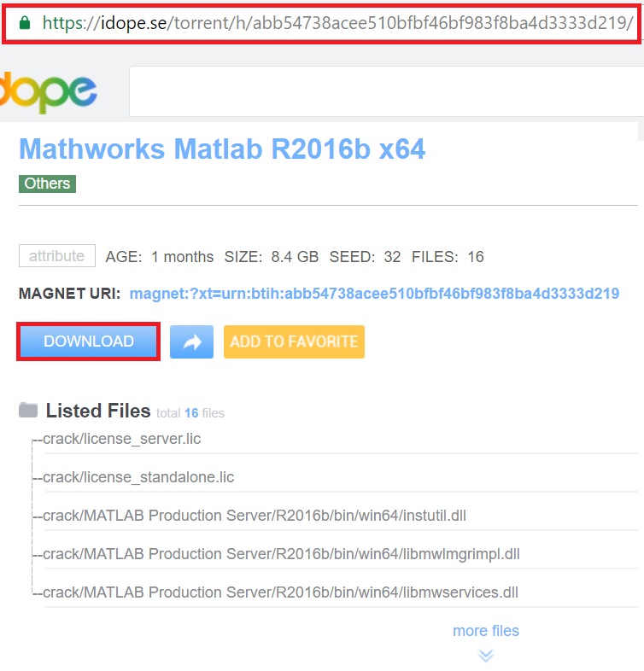This screenshot has height=671, width=644.
Task: Open the magnet URI link
Action: point(374,294)
